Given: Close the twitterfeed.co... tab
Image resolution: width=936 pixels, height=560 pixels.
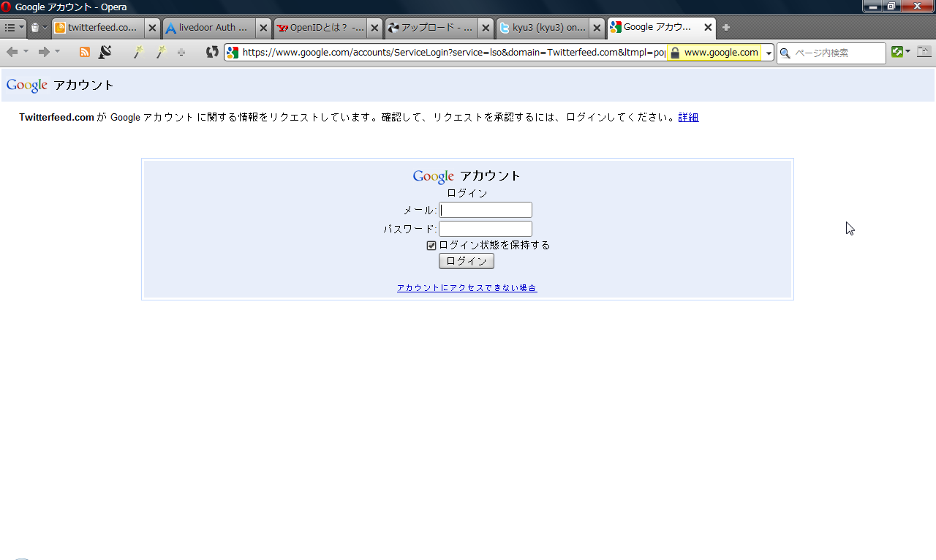Looking at the screenshot, I should point(152,28).
